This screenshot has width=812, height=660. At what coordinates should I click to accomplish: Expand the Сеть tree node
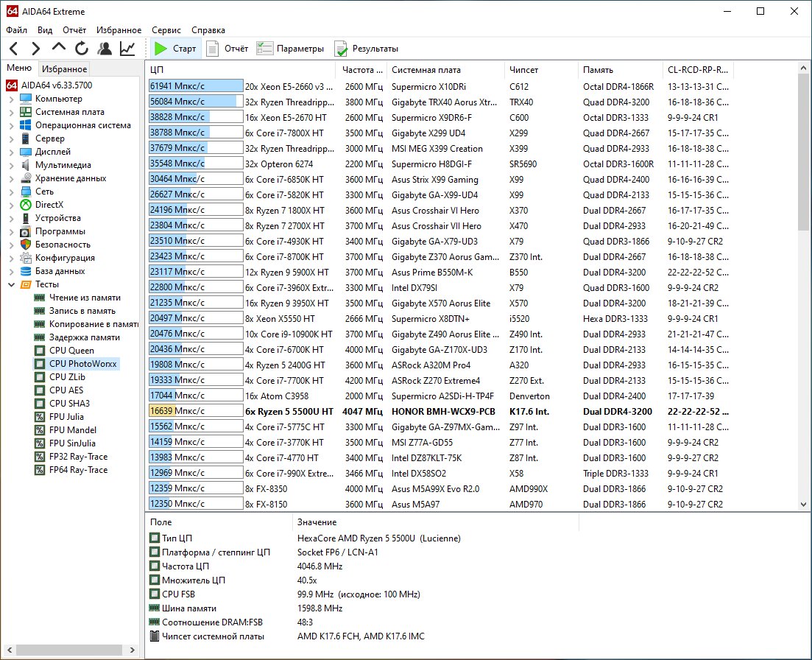click(x=11, y=192)
